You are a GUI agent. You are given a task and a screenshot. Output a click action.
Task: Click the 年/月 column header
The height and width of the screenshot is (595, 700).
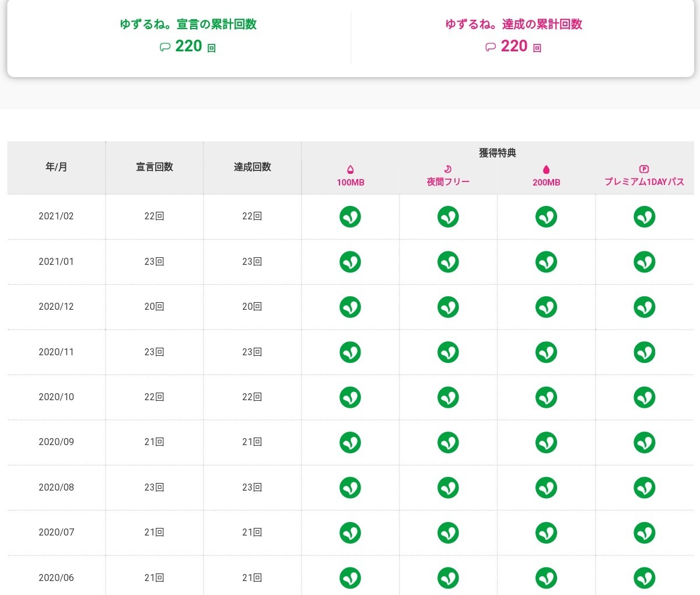click(56, 167)
